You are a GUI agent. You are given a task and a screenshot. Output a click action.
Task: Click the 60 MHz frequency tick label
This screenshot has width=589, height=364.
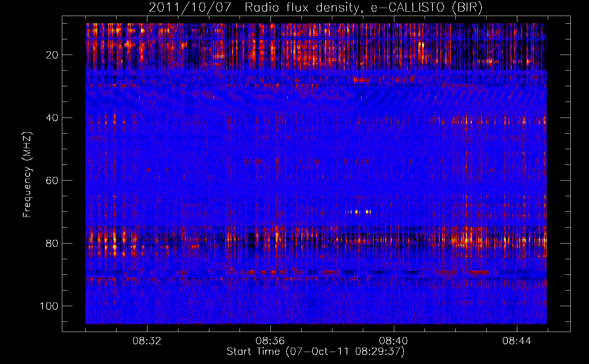(x=52, y=181)
